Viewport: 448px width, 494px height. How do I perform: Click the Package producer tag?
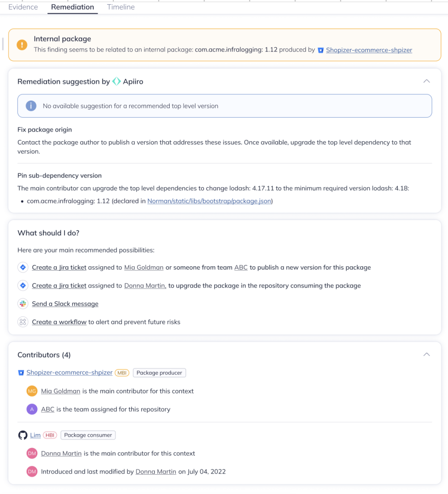[x=159, y=373]
